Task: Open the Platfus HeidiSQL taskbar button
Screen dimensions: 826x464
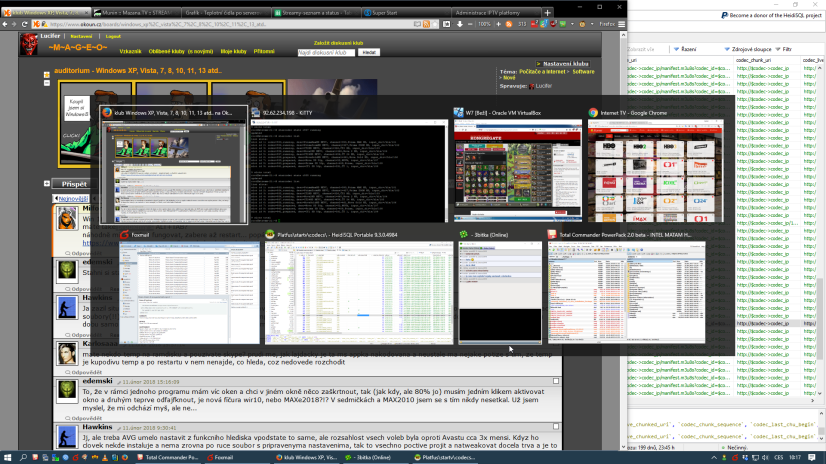Action: point(445,458)
